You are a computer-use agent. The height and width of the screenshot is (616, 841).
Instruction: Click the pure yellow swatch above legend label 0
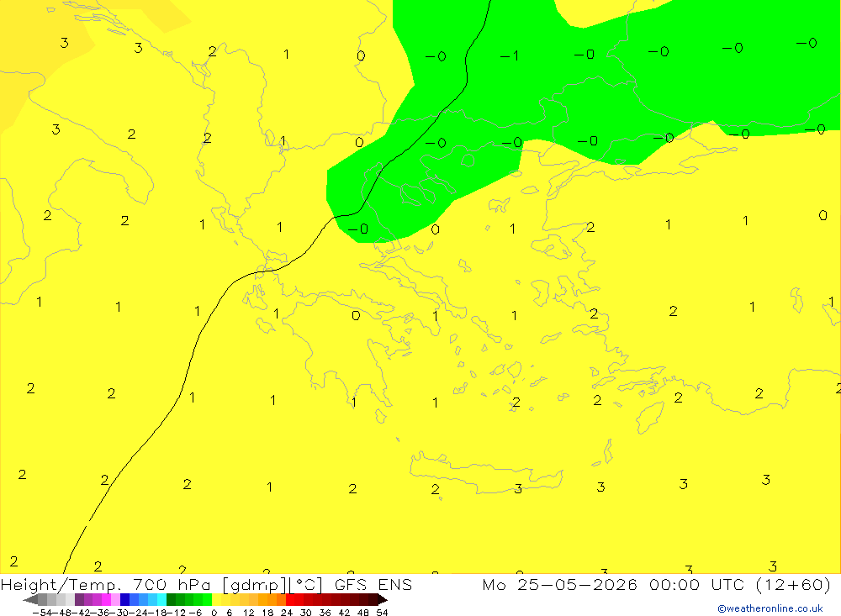(216, 600)
